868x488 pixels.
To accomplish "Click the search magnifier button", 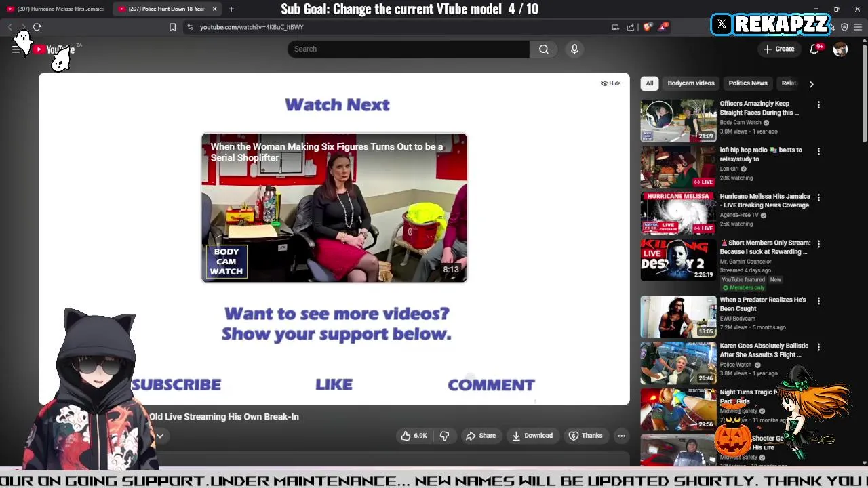I will pos(544,49).
